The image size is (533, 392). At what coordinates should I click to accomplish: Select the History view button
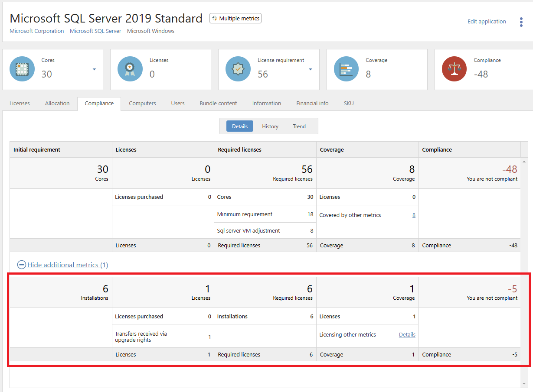click(270, 126)
